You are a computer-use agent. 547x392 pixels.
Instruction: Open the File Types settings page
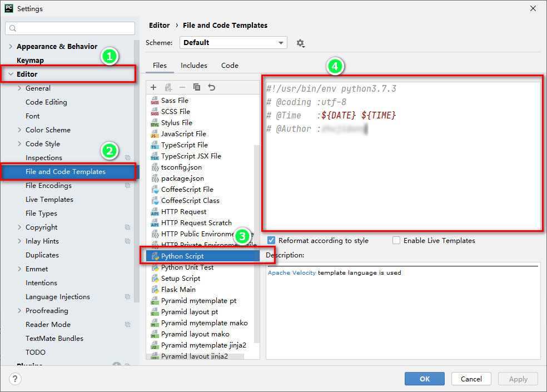coord(41,214)
